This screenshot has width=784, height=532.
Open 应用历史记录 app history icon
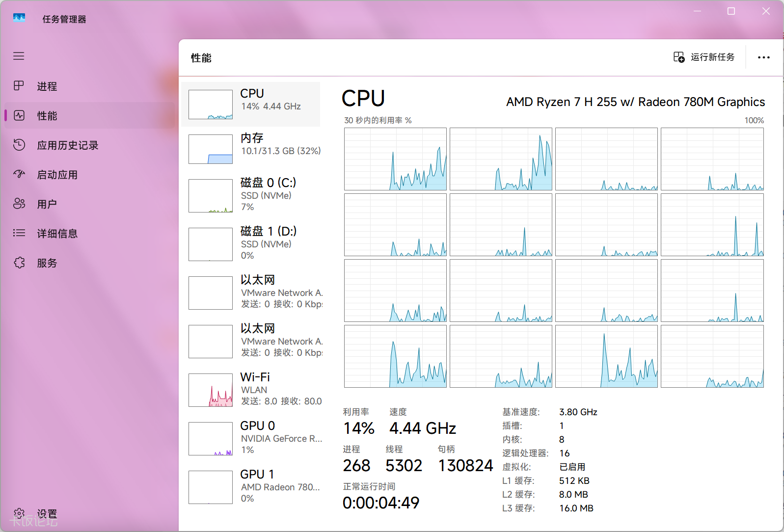pos(19,145)
